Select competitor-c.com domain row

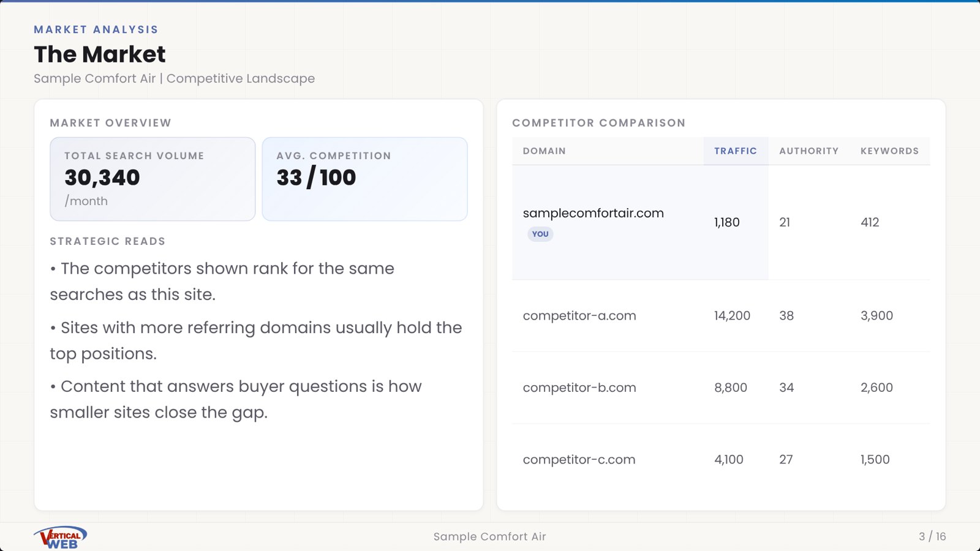(721, 460)
